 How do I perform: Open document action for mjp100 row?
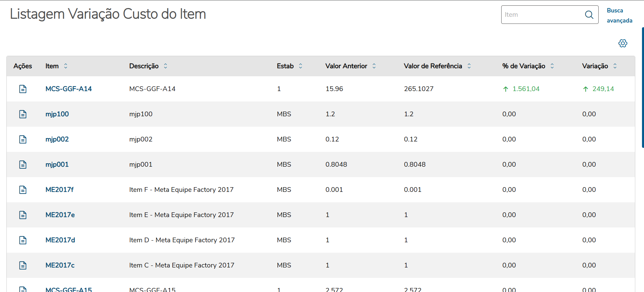(23, 114)
